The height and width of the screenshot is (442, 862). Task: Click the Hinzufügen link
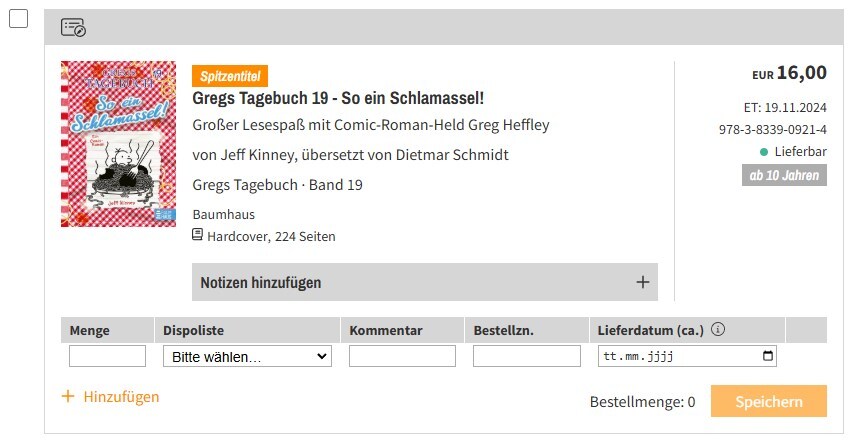click(x=121, y=396)
